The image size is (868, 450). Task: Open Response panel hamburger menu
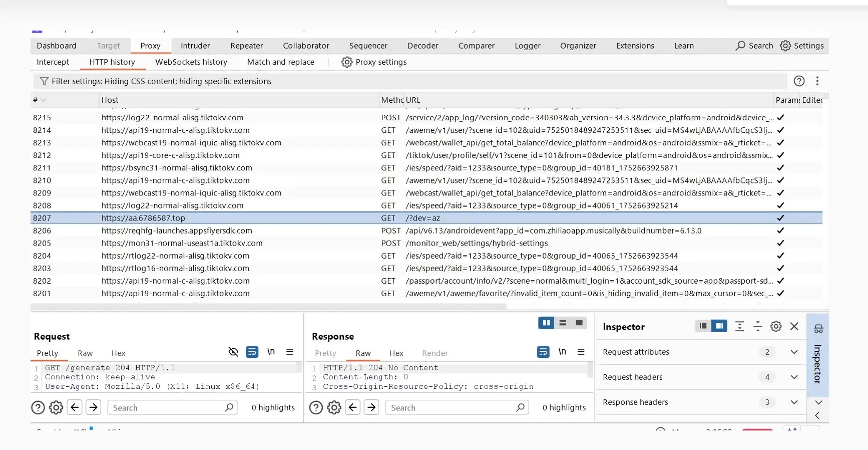[581, 352]
